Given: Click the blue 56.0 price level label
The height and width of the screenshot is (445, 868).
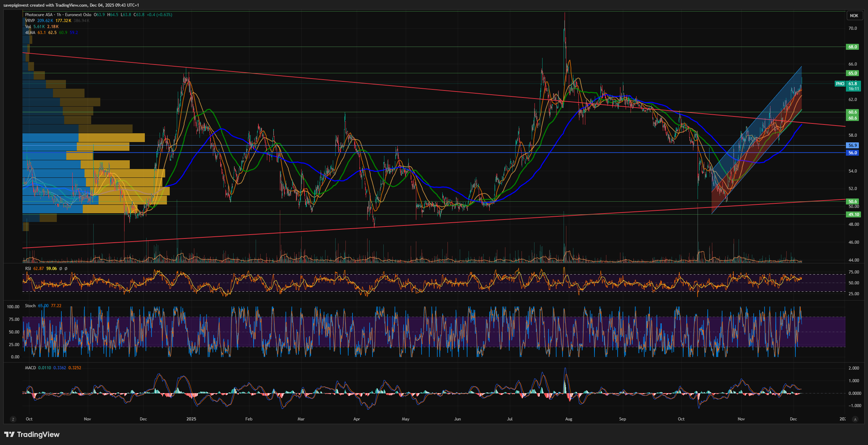Looking at the screenshot, I should click(853, 153).
